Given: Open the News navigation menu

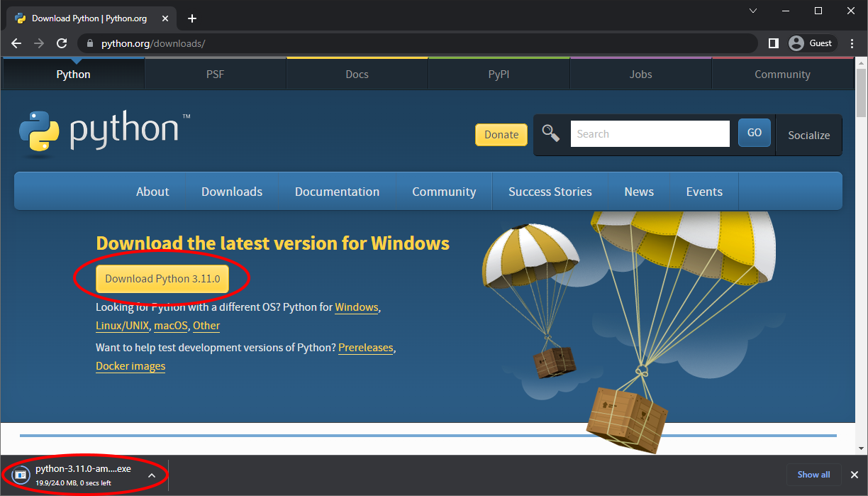Looking at the screenshot, I should tap(639, 192).
